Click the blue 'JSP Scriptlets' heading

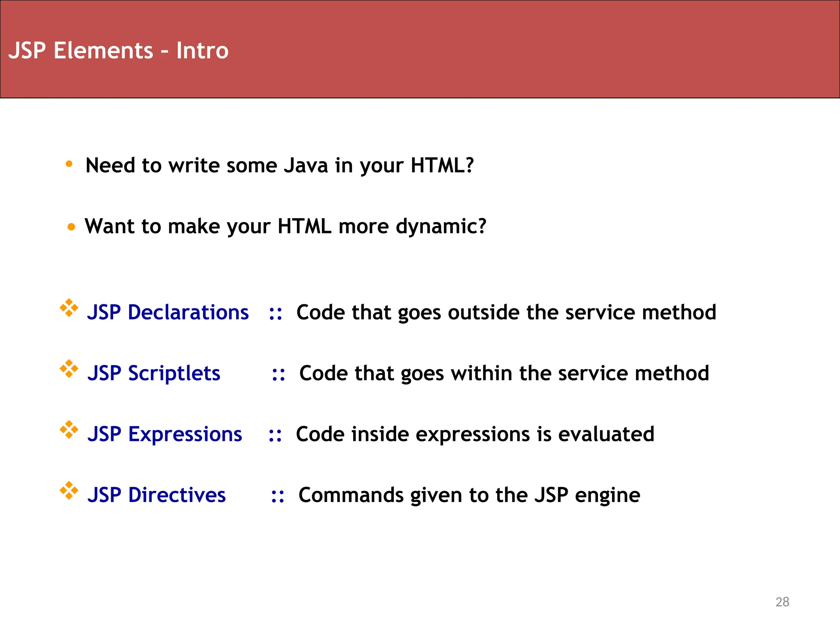(154, 373)
